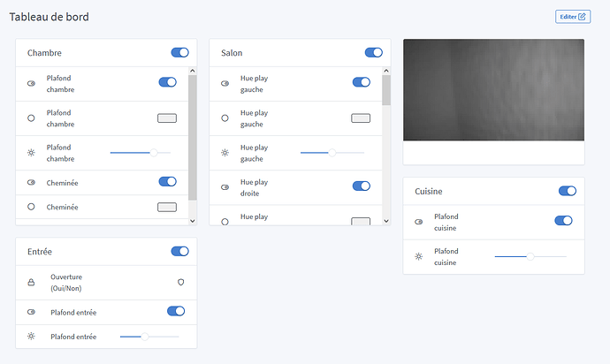Click the color circle icon beside Cheminée
The width and height of the screenshot is (610, 364).
(x=31, y=207)
